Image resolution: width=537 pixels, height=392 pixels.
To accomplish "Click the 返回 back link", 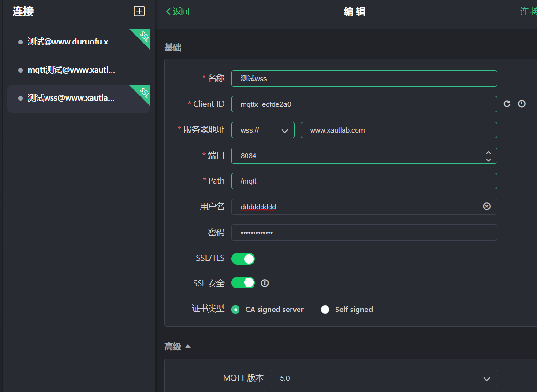I will [x=178, y=12].
